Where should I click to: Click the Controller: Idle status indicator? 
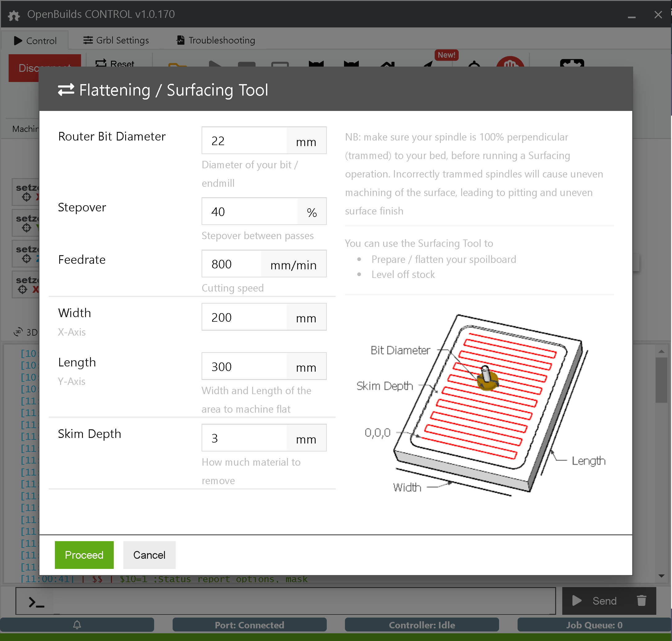pyautogui.click(x=422, y=625)
